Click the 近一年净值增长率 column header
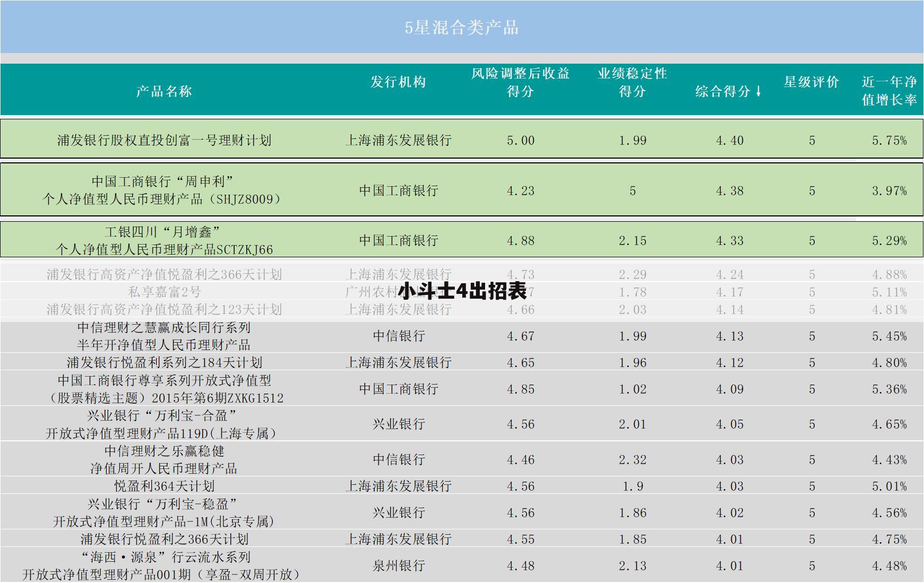Image resolution: width=924 pixels, height=583 pixels. 890,91
